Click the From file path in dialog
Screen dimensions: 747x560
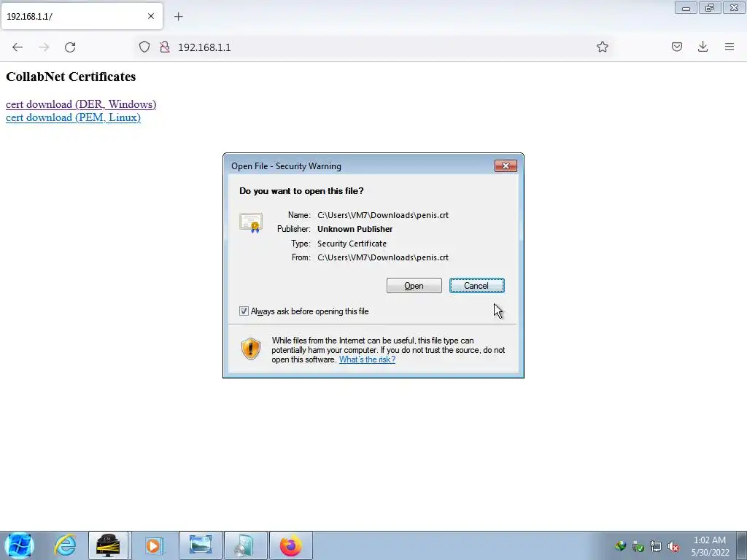point(383,257)
